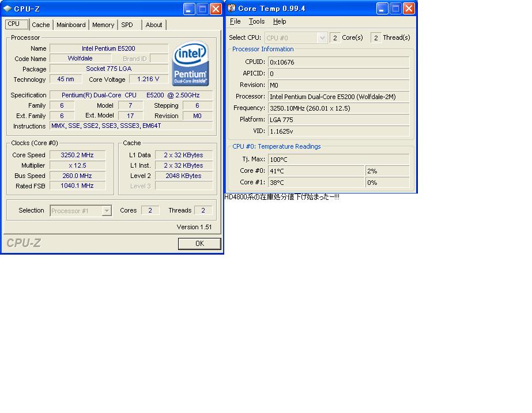This screenshot has height=413, width=532.
Task: Click the Package value 'Socket 775 LGA'
Action: tap(108, 69)
